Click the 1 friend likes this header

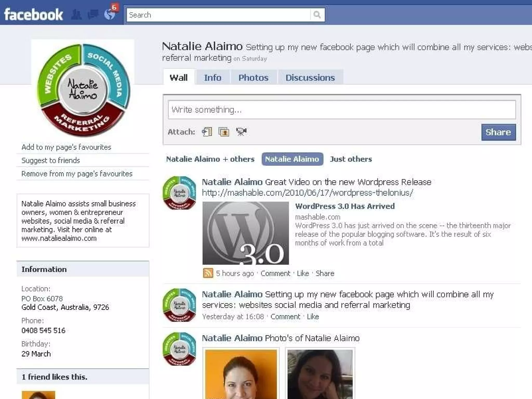point(83,377)
